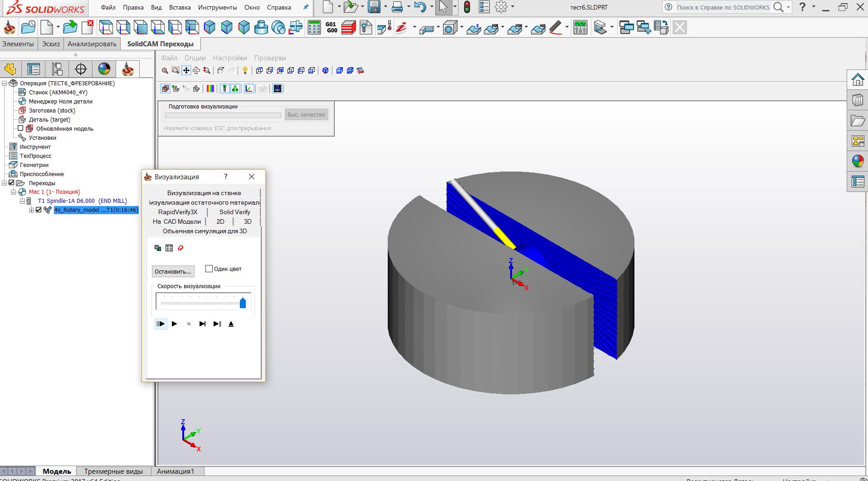
Task: Open the Design Library books icon
Action: (858, 100)
